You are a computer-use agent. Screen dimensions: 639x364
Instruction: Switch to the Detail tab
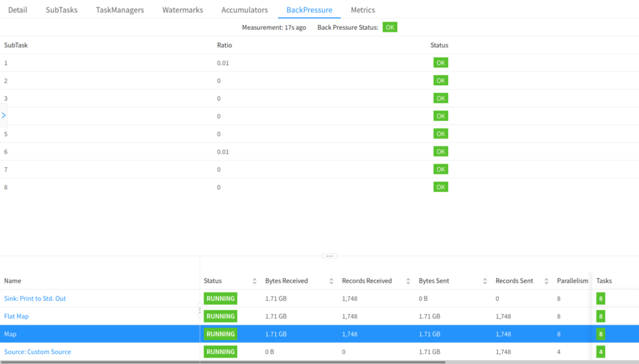pos(17,10)
